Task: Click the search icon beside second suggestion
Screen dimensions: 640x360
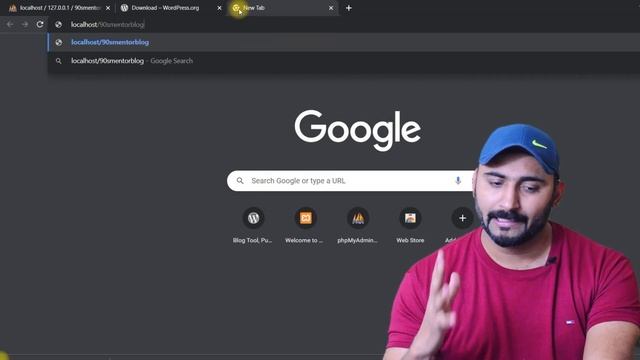Action: coord(59,61)
